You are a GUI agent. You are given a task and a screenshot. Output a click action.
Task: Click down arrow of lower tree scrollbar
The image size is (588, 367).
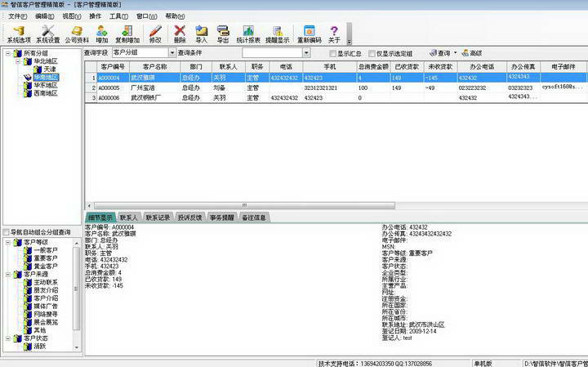pyautogui.click(x=77, y=347)
